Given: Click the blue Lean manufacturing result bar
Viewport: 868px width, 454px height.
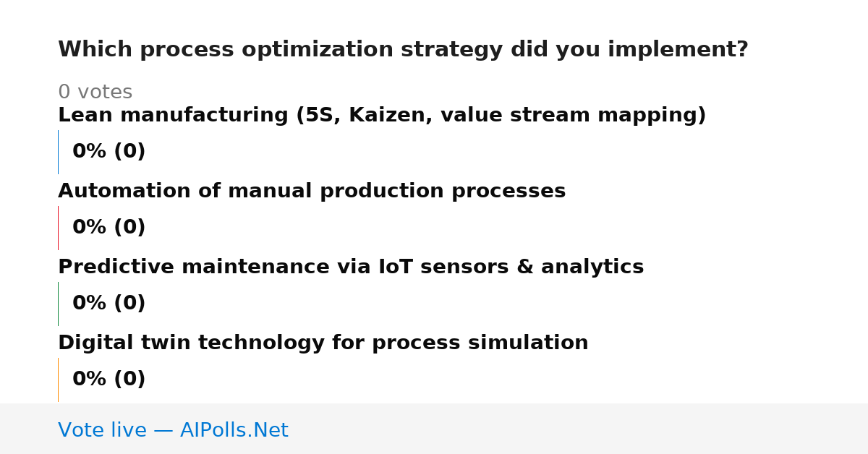Looking at the screenshot, I should tap(58, 152).
